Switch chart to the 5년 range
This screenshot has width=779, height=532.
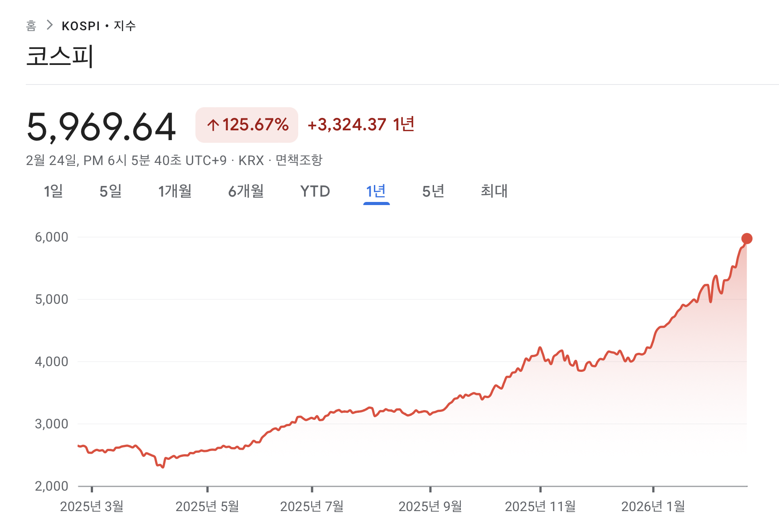tap(433, 191)
